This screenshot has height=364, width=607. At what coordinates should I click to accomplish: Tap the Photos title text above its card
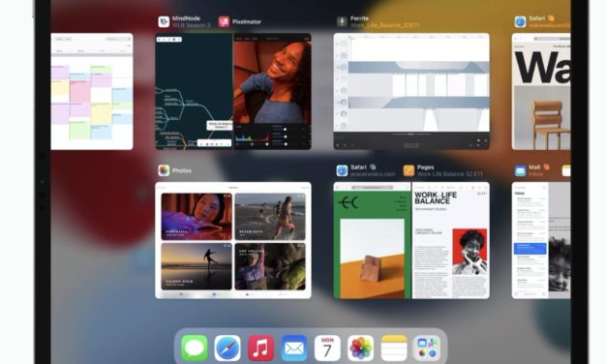182,170
